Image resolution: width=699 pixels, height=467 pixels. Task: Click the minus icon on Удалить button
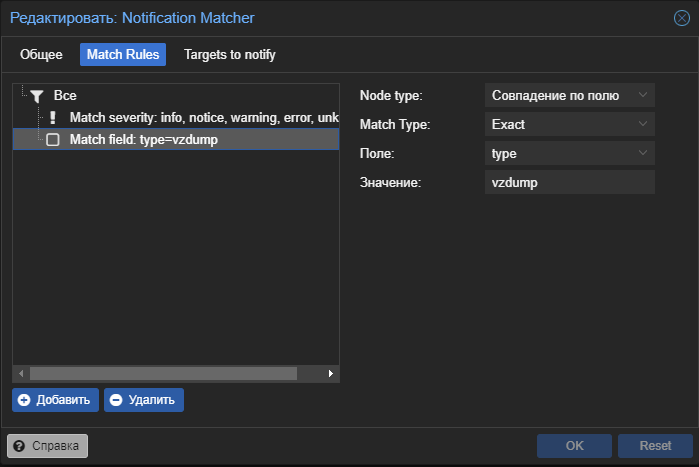116,400
